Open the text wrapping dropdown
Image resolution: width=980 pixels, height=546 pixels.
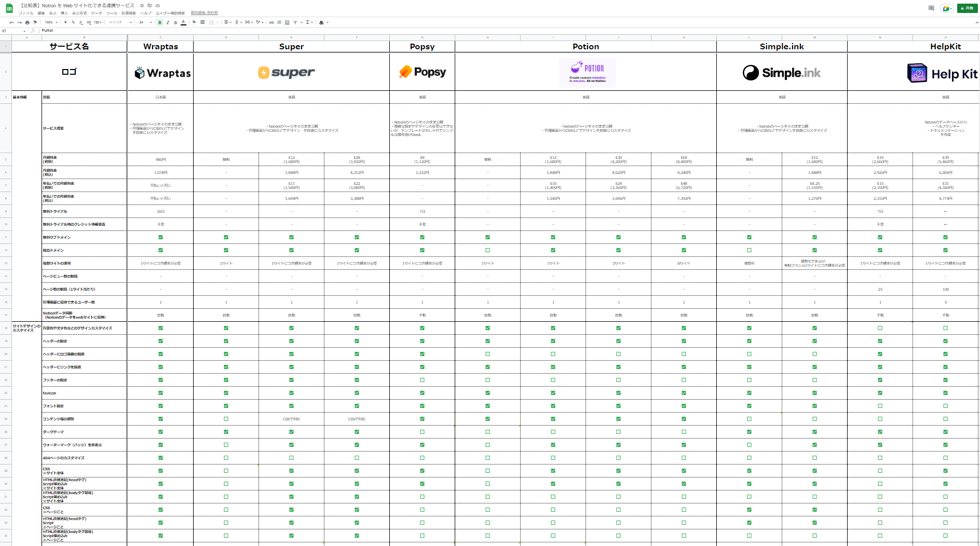coord(249,22)
